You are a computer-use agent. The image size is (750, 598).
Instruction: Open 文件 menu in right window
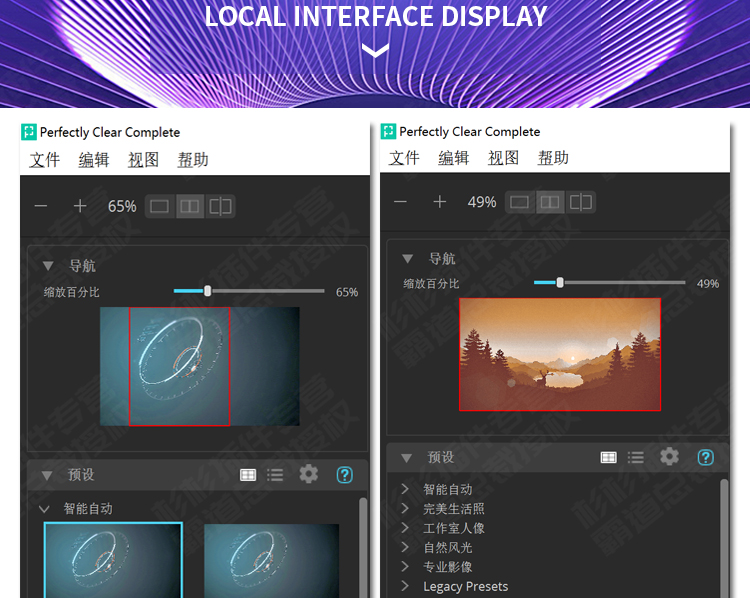(404, 158)
